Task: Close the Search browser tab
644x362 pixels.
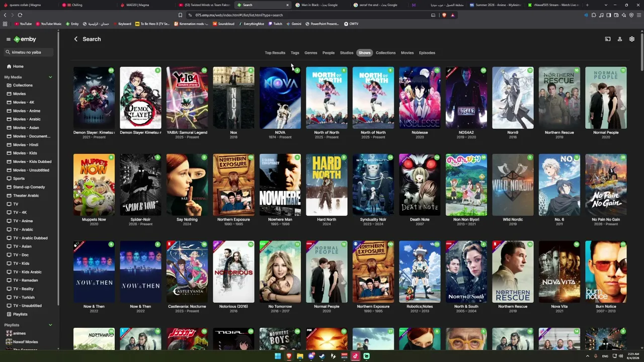Action: tap(287, 5)
